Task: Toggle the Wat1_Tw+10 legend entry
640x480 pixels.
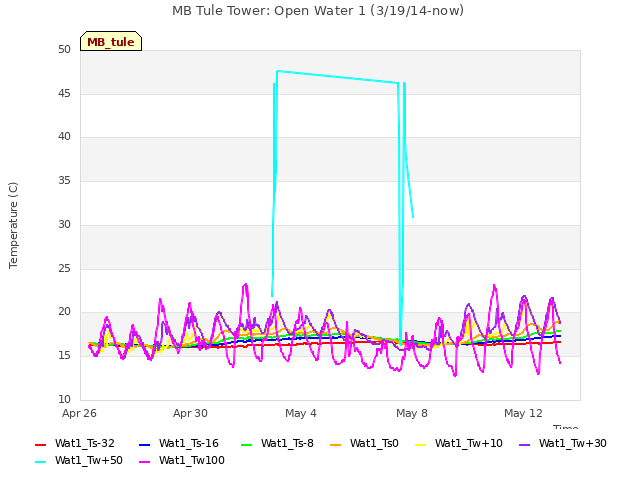Action: (x=459, y=444)
